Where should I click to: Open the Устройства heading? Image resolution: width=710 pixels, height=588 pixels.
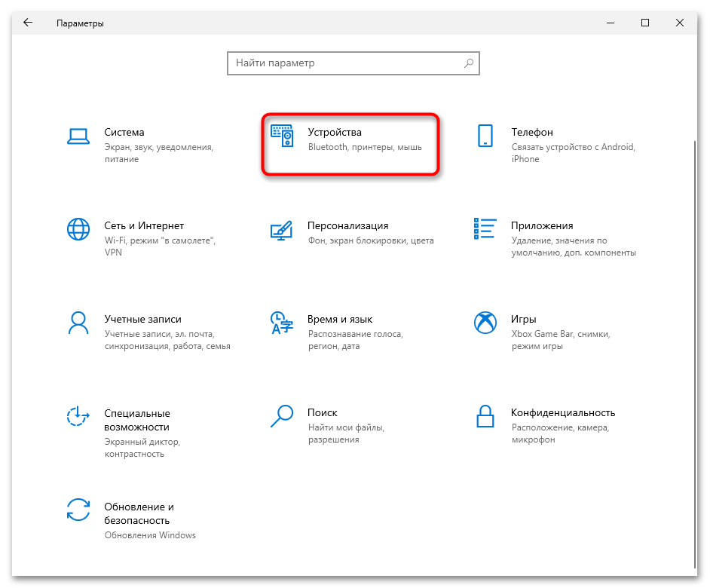click(335, 132)
